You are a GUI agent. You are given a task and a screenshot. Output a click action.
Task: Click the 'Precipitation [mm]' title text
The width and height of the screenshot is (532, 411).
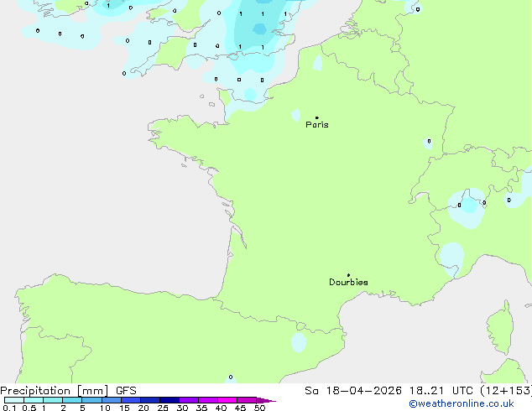coord(55,391)
